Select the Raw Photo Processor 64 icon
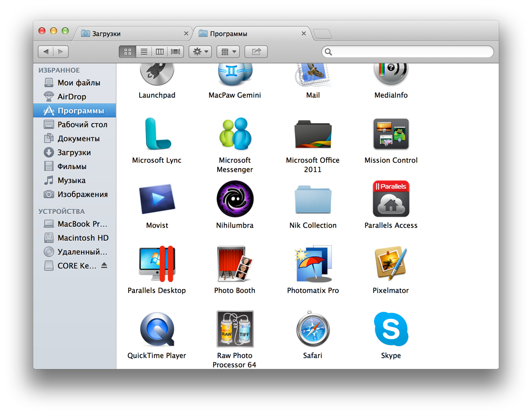532x415 pixels. coord(235,330)
